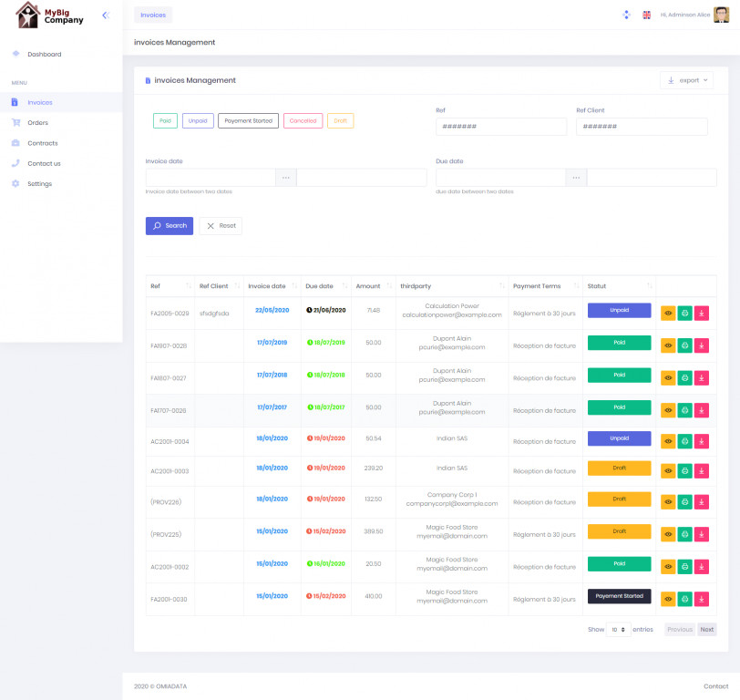Click the green print icon for invoice FA1607-0028

684,345
